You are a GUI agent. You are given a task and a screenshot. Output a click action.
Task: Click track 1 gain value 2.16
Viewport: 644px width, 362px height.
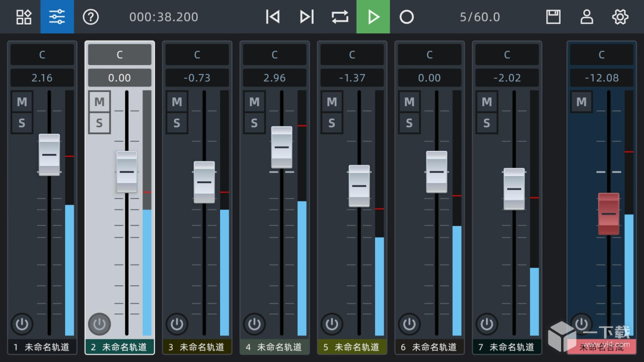click(42, 78)
